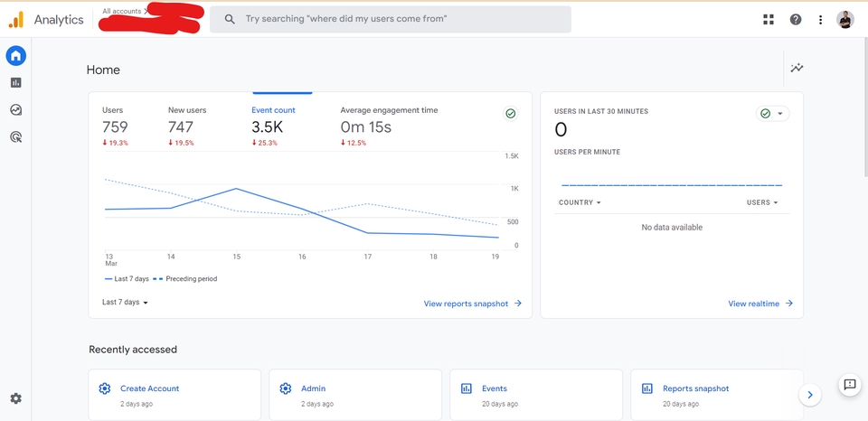Image resolution: width=868 pixels, height=421 pixels.
Task: Open View reports snapshot link
Action: point(472,304)
